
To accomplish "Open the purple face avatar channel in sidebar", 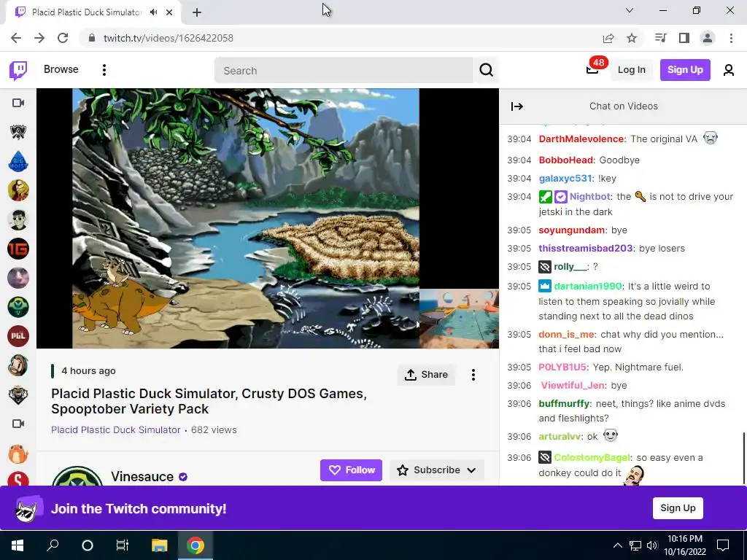I will coord(18,278).
